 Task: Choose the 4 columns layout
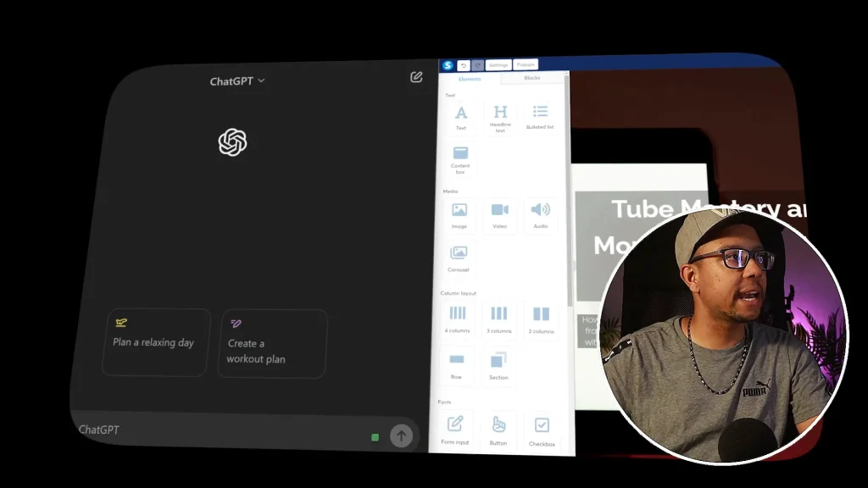point(457,319)
